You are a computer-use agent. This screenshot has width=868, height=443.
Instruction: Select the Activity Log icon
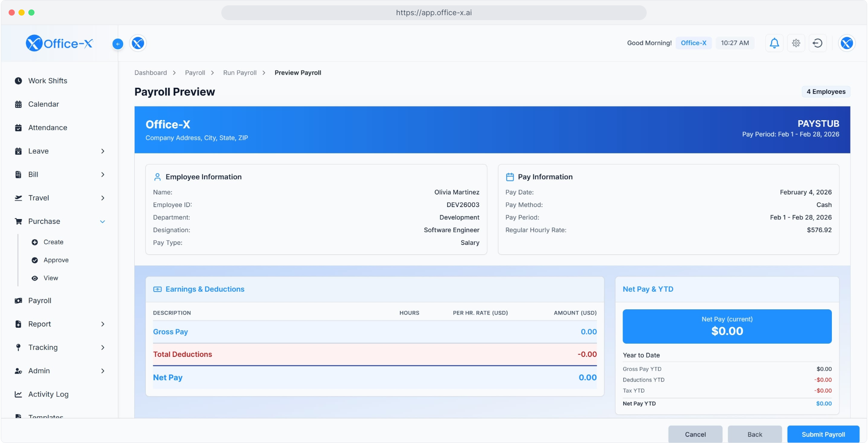point(18,394)
